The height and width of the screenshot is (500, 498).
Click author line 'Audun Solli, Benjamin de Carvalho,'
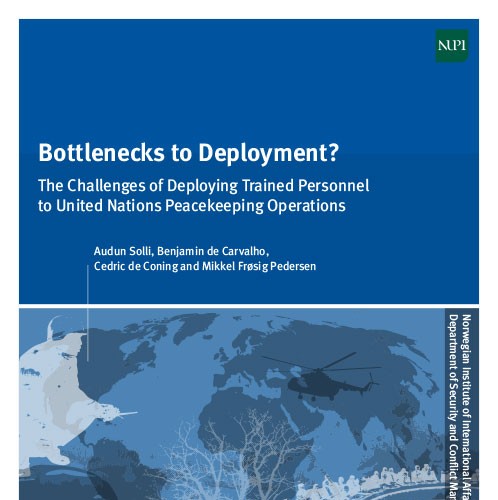pyautogui.click(x=181, y=251)
